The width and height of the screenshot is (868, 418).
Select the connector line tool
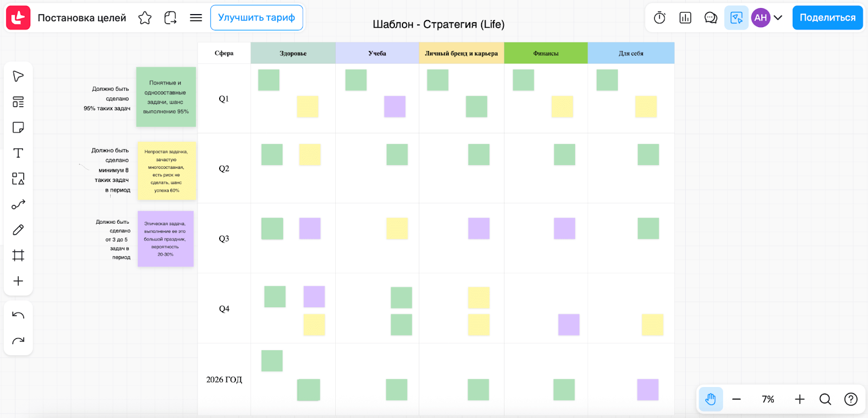point(18,205)
